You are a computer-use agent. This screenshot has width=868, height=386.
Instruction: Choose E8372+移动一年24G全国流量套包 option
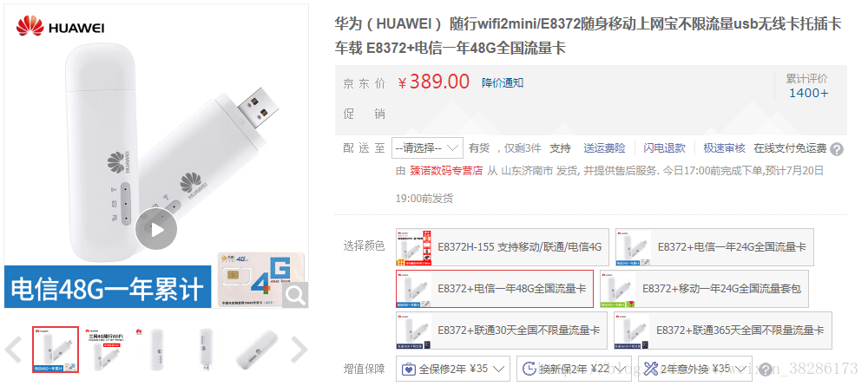pos(704,289)
